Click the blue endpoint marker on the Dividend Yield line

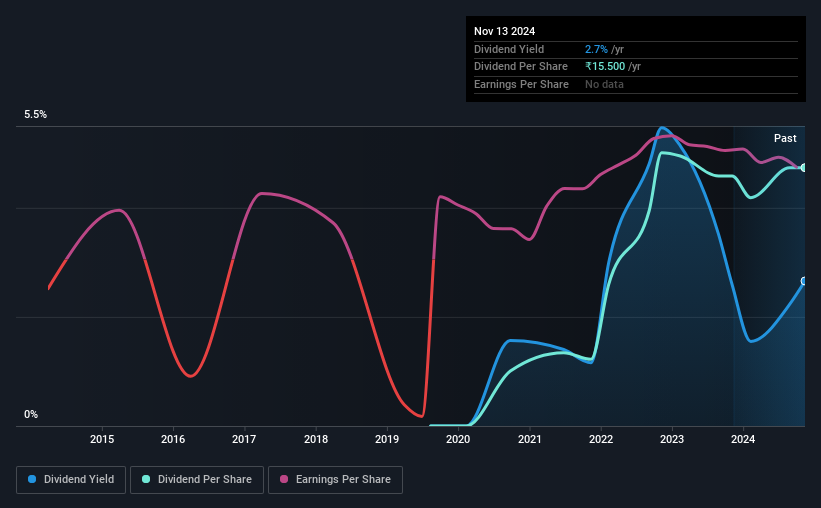pyautogui.click(x=804, y=281)
